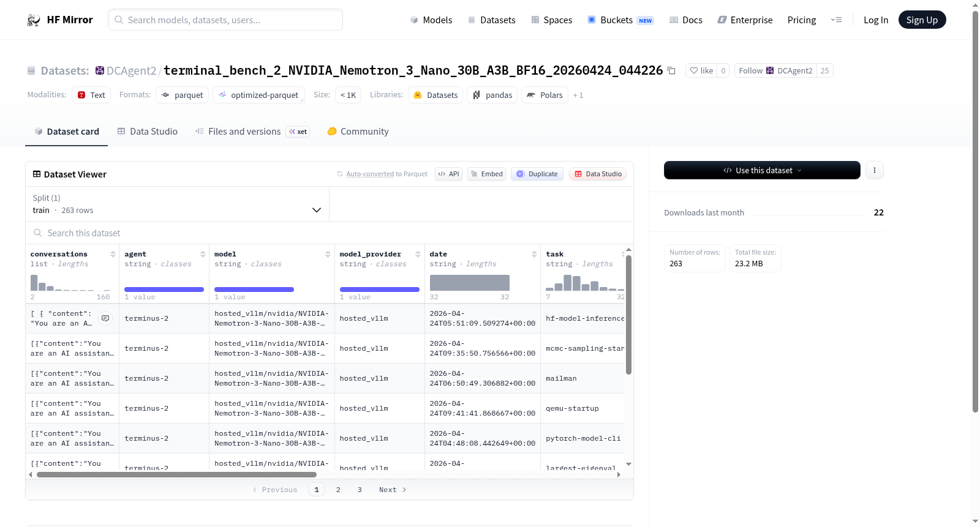The image size is (980, 527).
Task: Copy dataset name with the copy icon
Action: point(671,70)
